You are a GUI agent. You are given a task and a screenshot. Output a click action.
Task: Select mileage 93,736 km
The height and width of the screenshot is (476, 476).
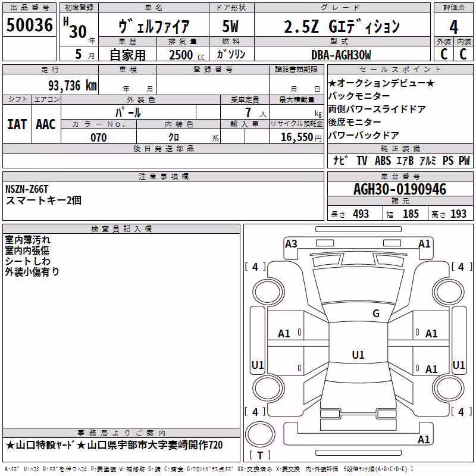(x=73, y=86)
